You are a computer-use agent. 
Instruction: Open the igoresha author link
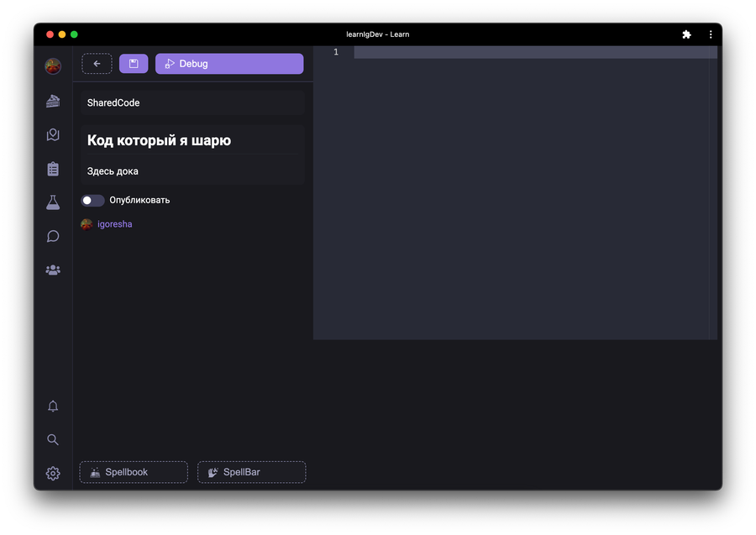[114, 224]
